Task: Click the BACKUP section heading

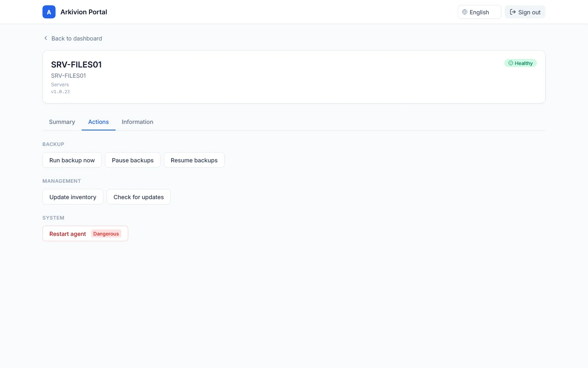Action: 53,144
